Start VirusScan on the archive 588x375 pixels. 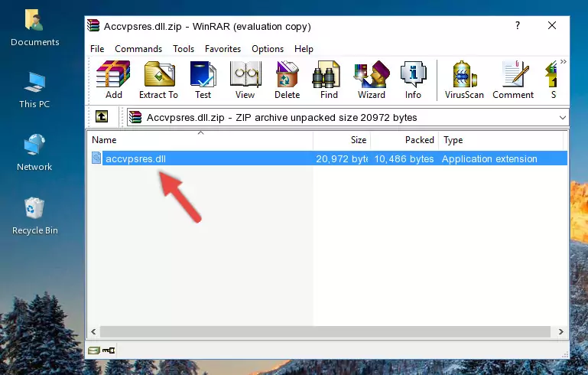(x=464, y=80)
